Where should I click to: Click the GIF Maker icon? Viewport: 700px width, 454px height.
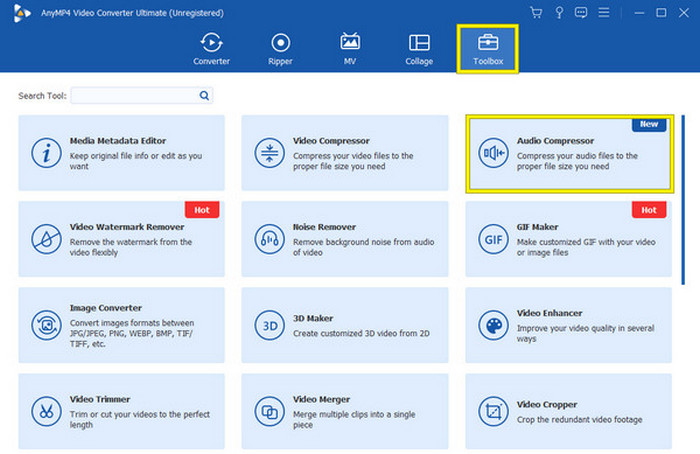tap(493, 239)
